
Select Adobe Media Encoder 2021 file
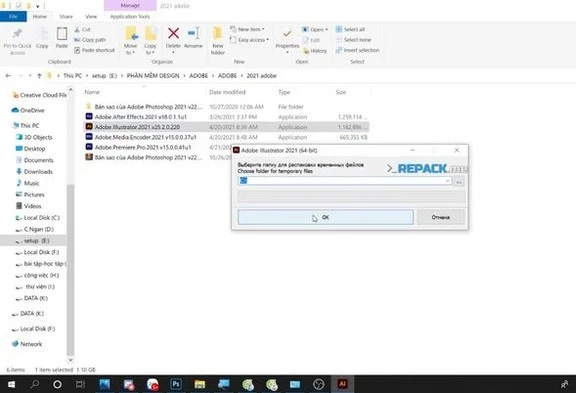tap(226, 137)
